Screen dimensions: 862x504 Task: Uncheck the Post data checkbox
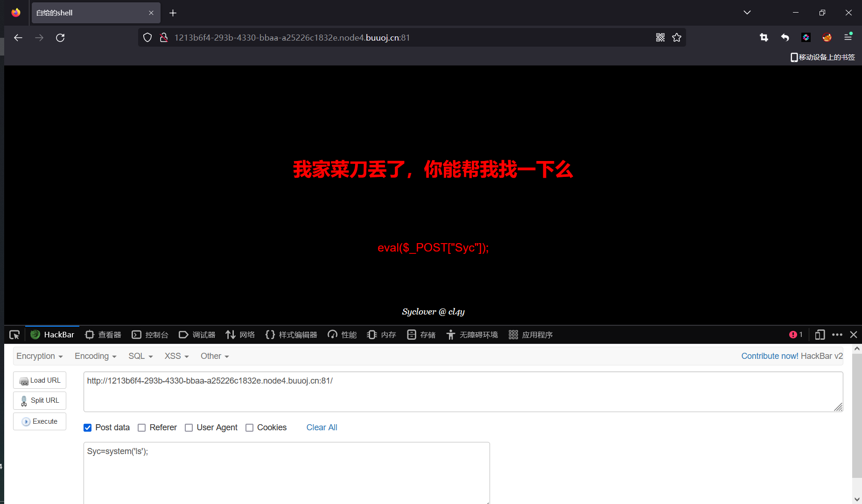[87, 427]
